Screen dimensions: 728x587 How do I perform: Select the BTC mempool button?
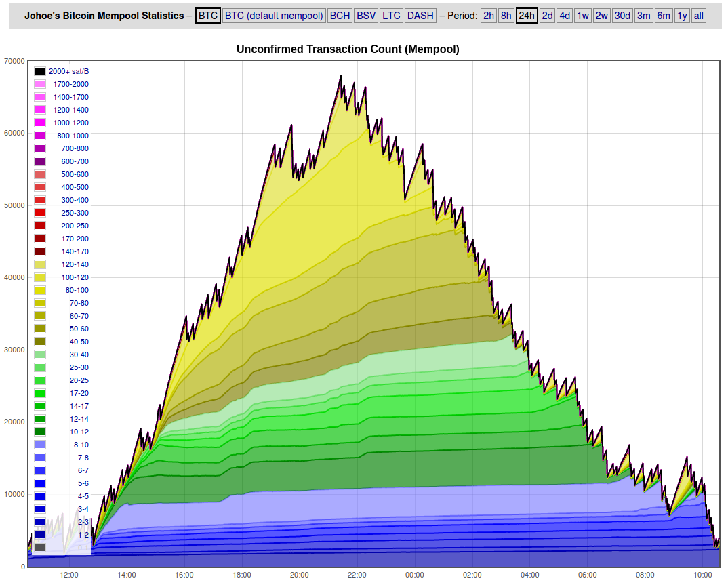[207, 16]
